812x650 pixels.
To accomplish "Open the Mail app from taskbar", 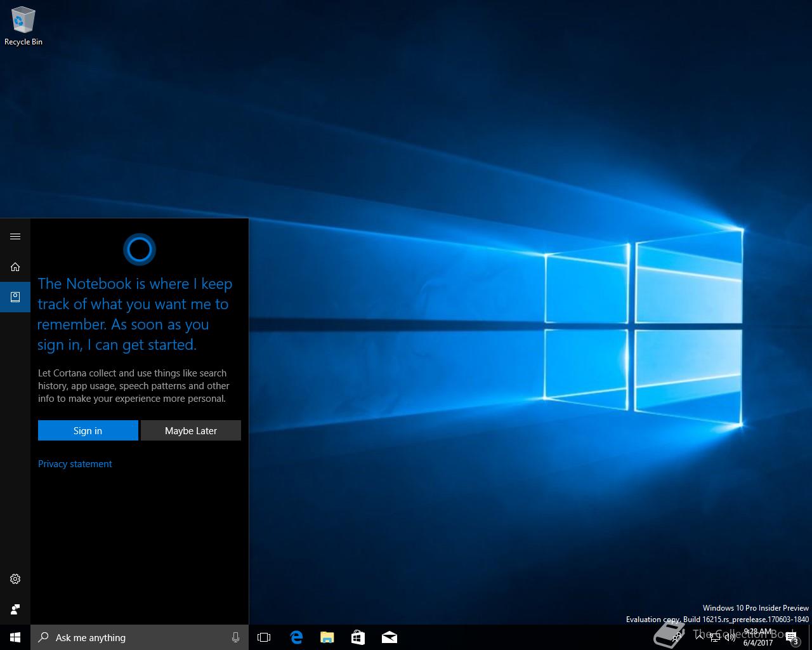I will pyautogui.click(x=389, y=637).
